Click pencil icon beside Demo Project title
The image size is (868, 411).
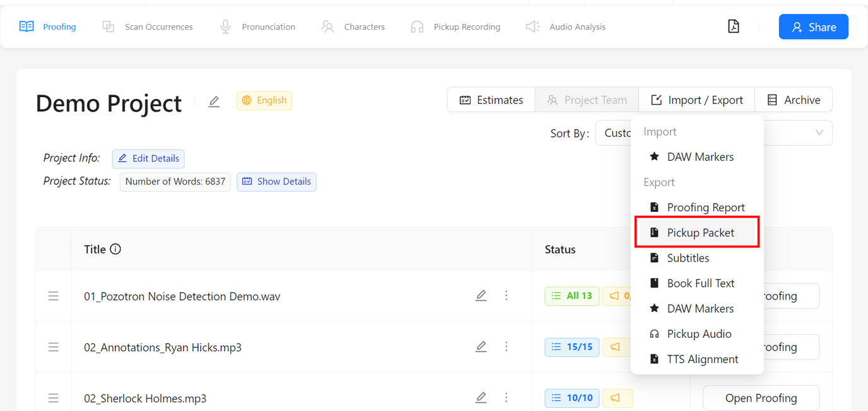214,101
